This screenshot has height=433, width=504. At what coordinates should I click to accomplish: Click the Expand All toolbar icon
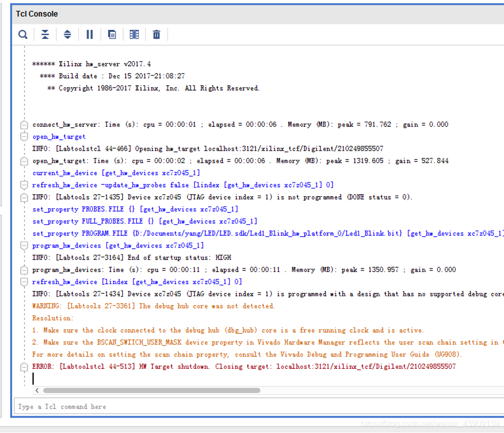[x=67, y=35]
